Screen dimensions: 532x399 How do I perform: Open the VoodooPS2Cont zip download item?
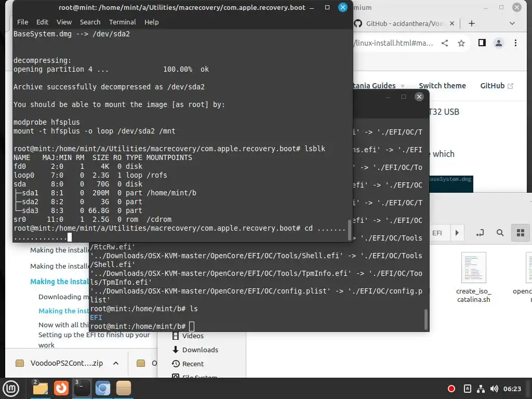tap(60, 363)
